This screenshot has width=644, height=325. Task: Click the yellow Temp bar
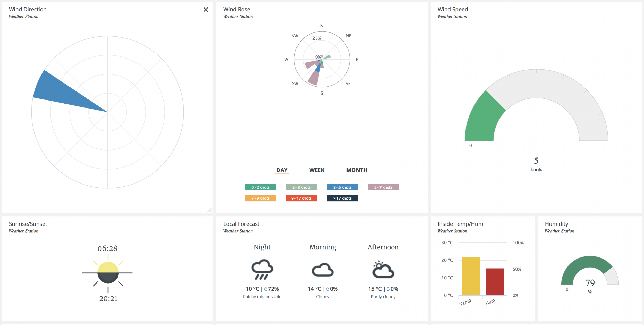[471, 276]
